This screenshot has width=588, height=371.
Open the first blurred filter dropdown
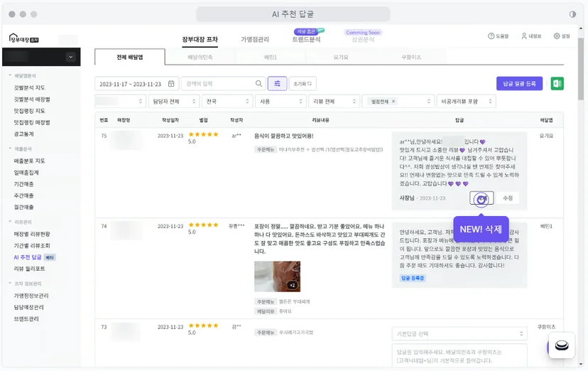[x=120, y=102]
